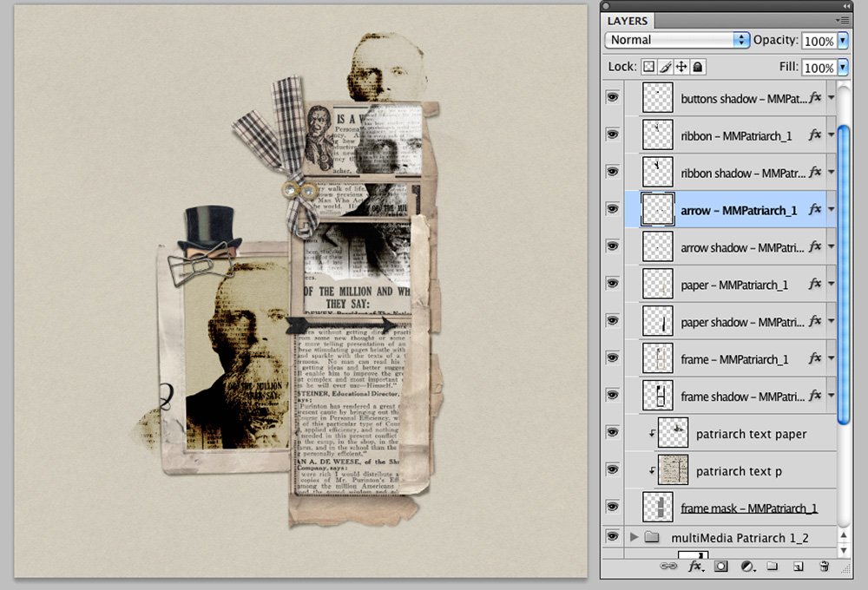Select the paper shadow layer name

point(742,322)
